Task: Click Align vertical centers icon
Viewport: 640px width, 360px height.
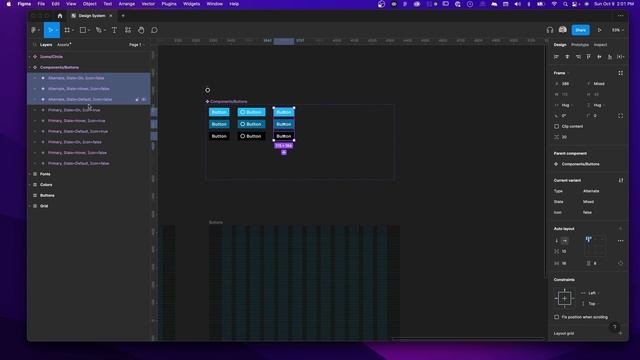Action: (599, 57)
